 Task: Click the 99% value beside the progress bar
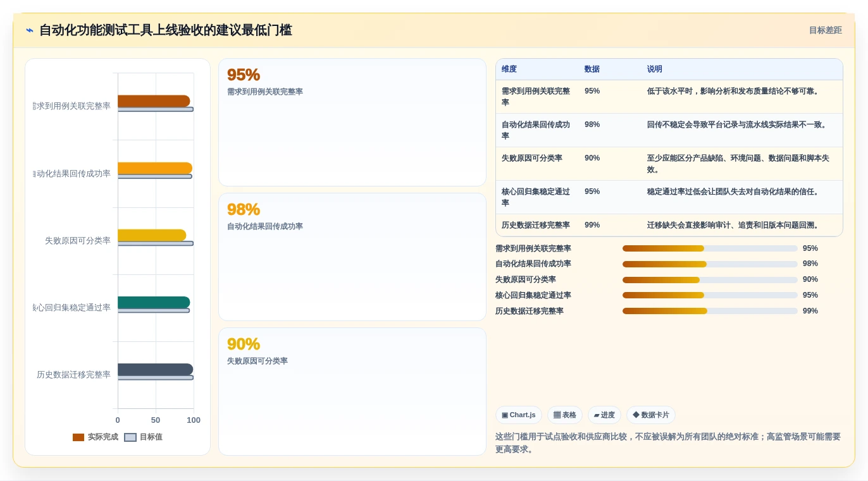click(x=810, y=311)
